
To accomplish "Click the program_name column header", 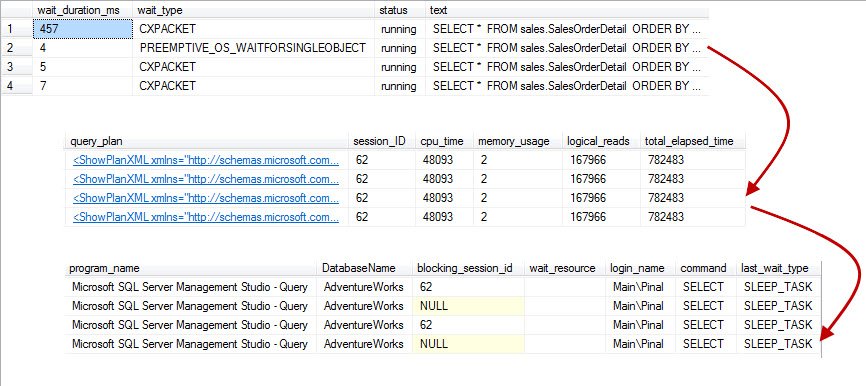I will point(191,268).
